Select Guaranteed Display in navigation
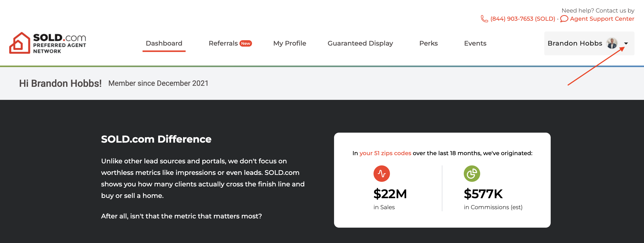This screenshot has height=243, width=644. click(x=360, y=43)
